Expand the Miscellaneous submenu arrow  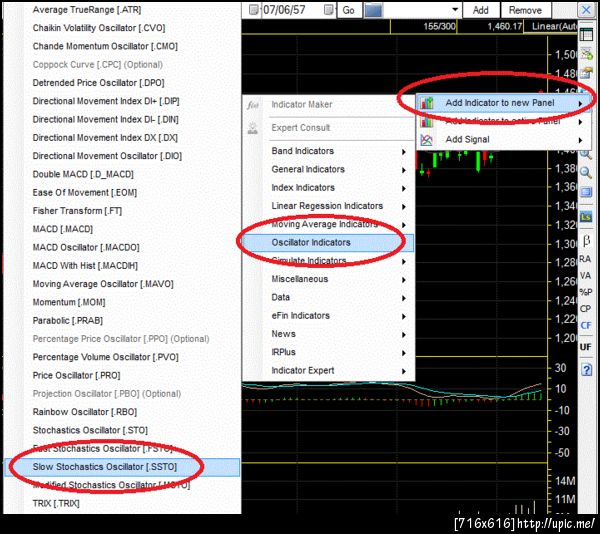tap(404, 280)
